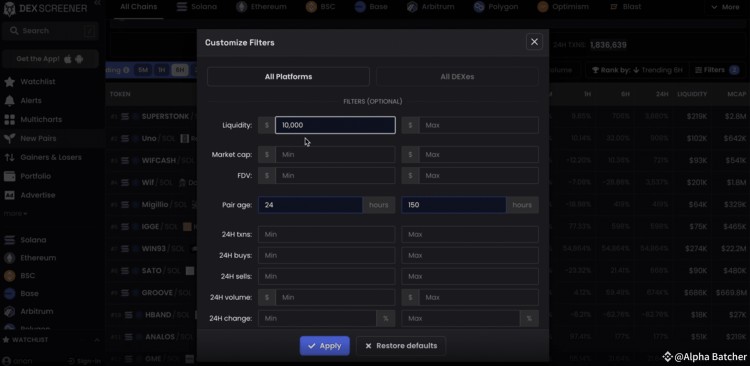Click the Liquidity Max input field

(479, 125)
